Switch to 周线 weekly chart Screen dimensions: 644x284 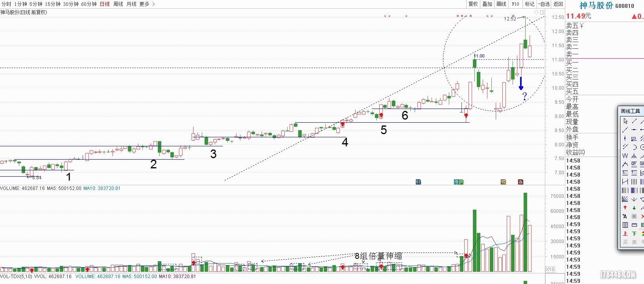click(118, 4)
